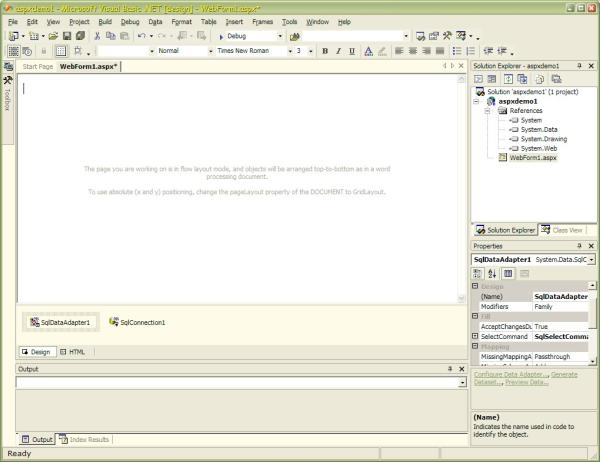Decrease the indent
Screen dimensions: 600x462
(x=488, y=51)
